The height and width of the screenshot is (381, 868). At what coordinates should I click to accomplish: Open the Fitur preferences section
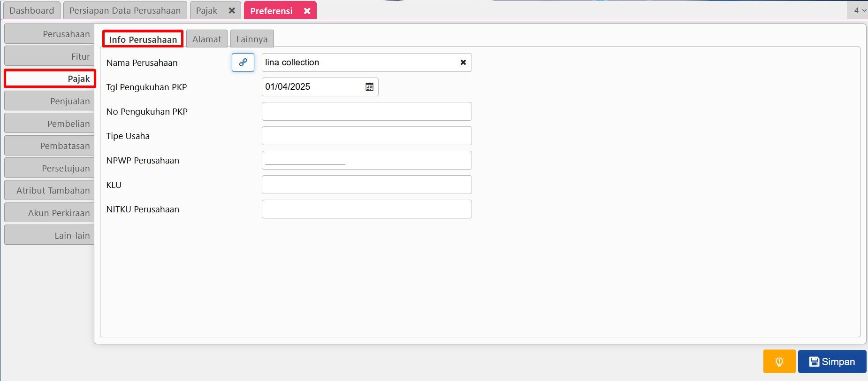coord(50,57)
